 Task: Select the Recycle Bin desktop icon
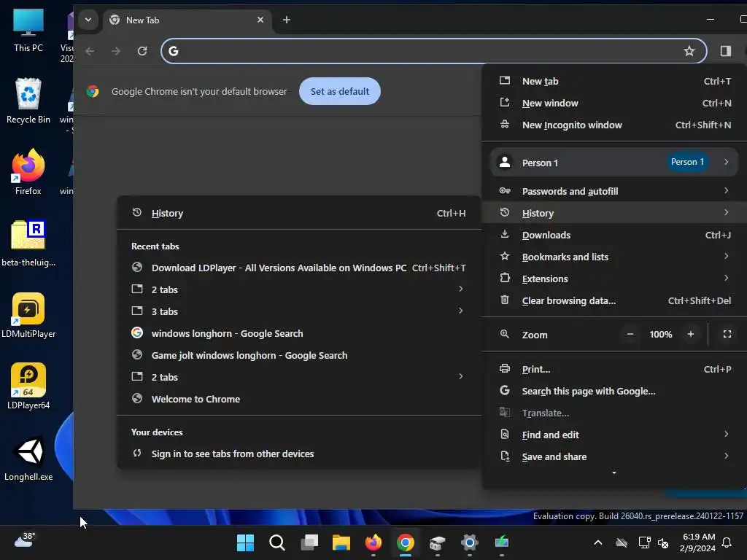click(x=28, y=101)
